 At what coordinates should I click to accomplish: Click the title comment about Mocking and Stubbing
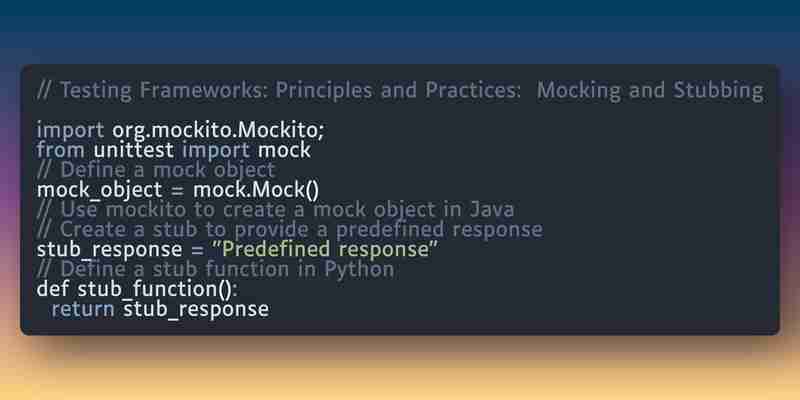click(x=401, y=91)
